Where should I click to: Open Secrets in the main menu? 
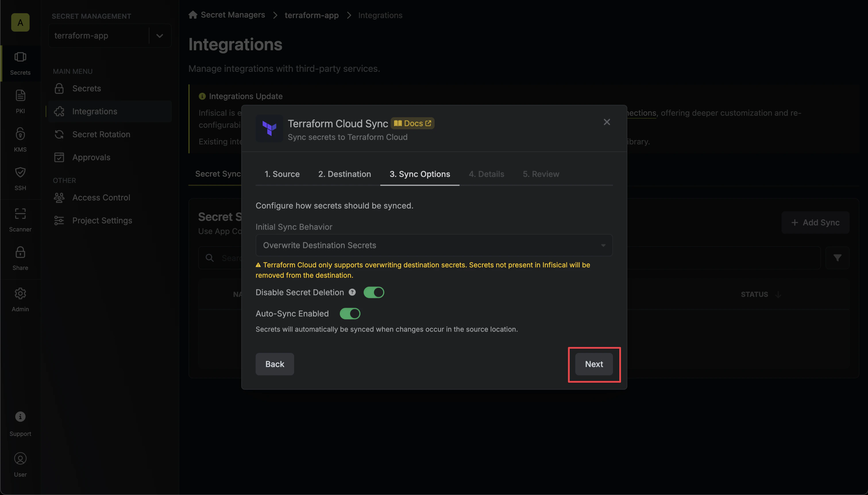(x=110, y=88)
